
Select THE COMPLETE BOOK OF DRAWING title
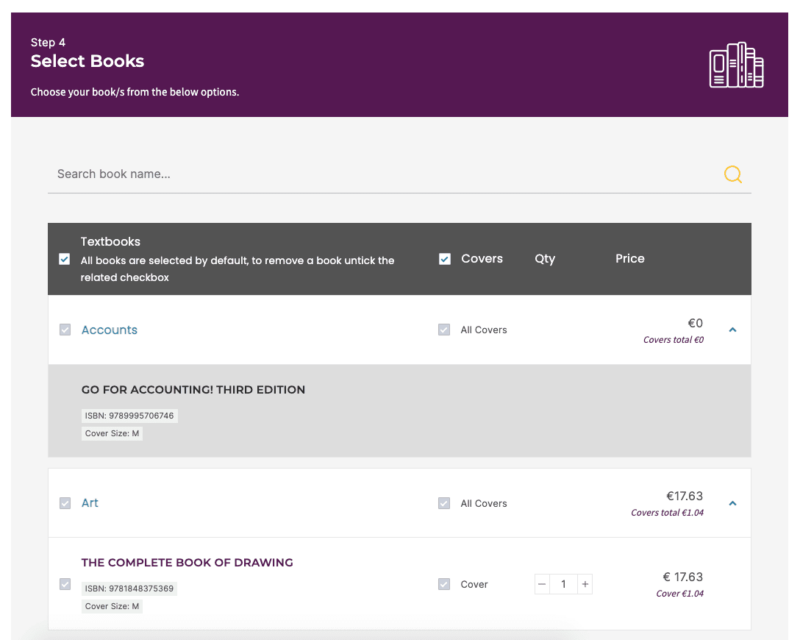coord(188,562)
